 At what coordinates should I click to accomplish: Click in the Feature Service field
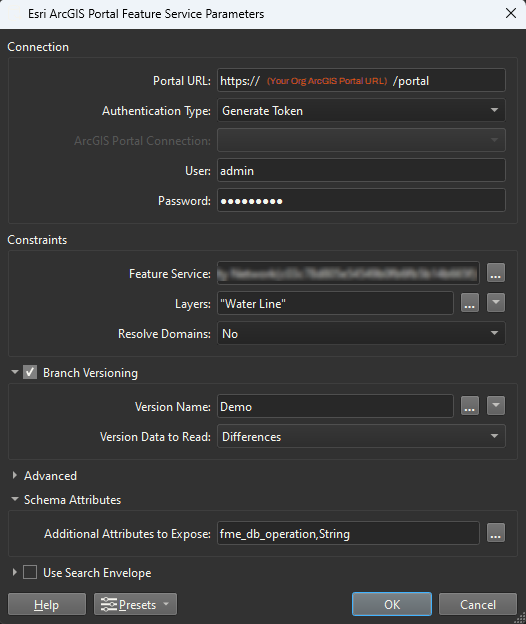pyautogui.click(x=348, y=273)
